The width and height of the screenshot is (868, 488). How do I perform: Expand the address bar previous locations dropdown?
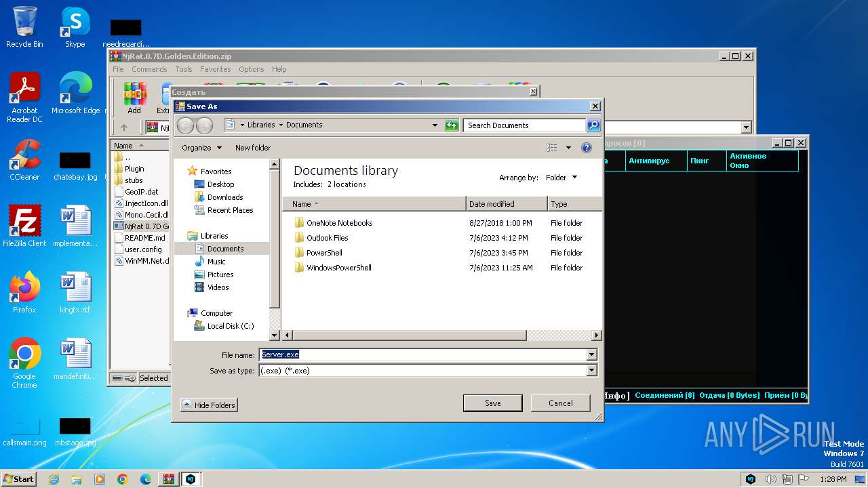coord(435,125)
